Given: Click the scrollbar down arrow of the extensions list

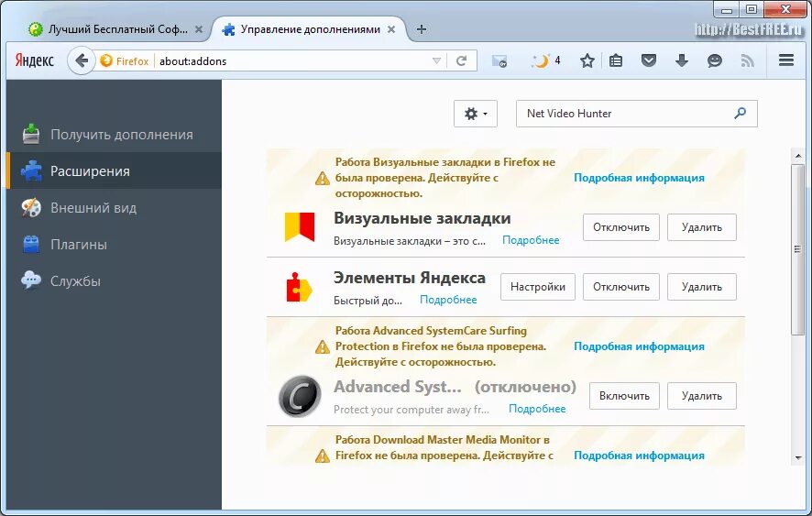Looking at the screenshot, I should point(798,458).
